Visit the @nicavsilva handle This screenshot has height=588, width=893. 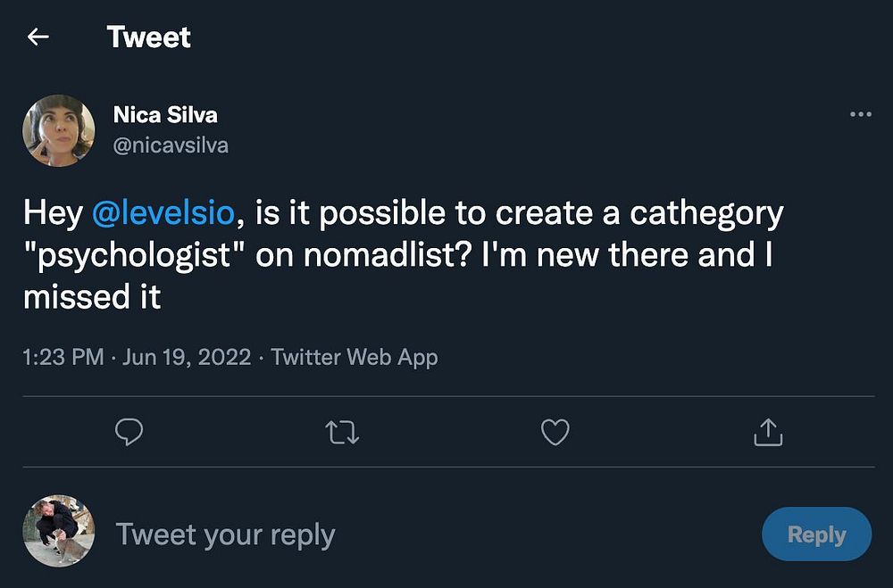pos(171,145)
